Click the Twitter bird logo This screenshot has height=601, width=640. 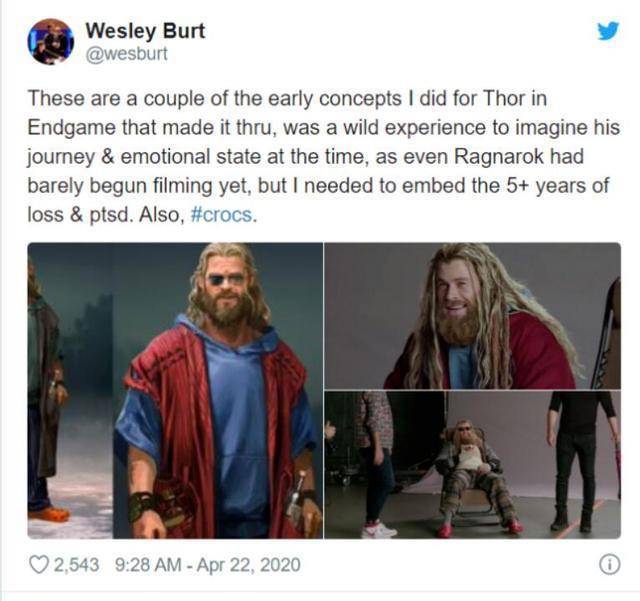(608, 31)
